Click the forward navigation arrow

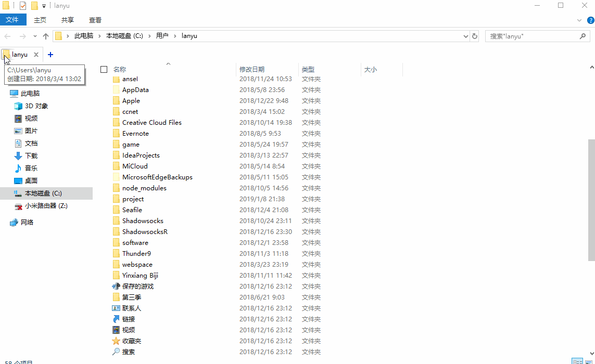point(23,36)
